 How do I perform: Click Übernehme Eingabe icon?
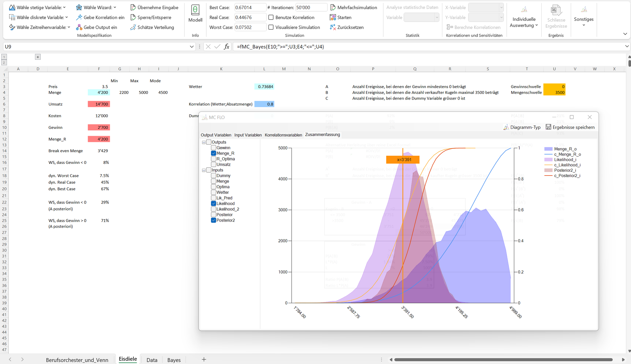[133, 7]
